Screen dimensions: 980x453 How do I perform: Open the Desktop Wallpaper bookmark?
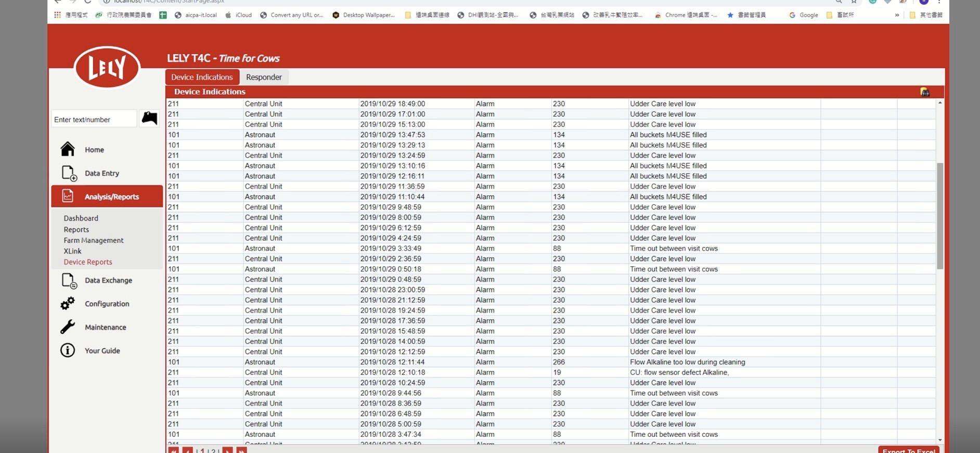pyautogui.click(x=364, y=15)
